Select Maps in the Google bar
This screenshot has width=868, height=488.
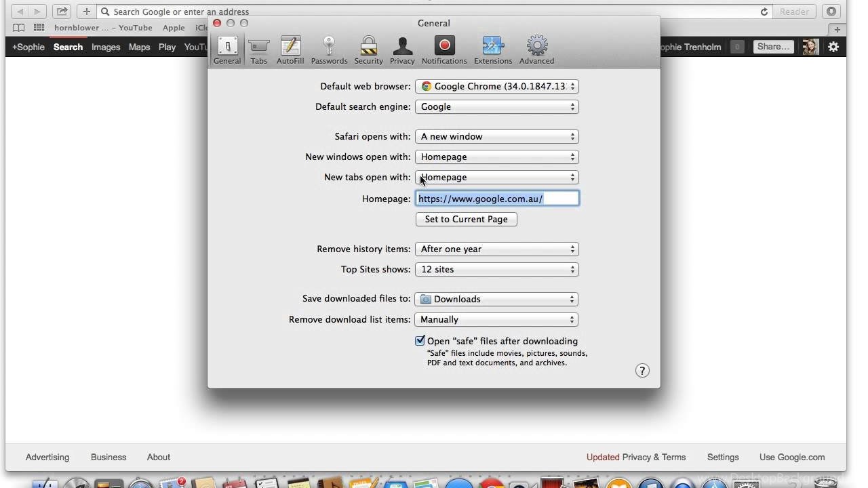point(139,47)
